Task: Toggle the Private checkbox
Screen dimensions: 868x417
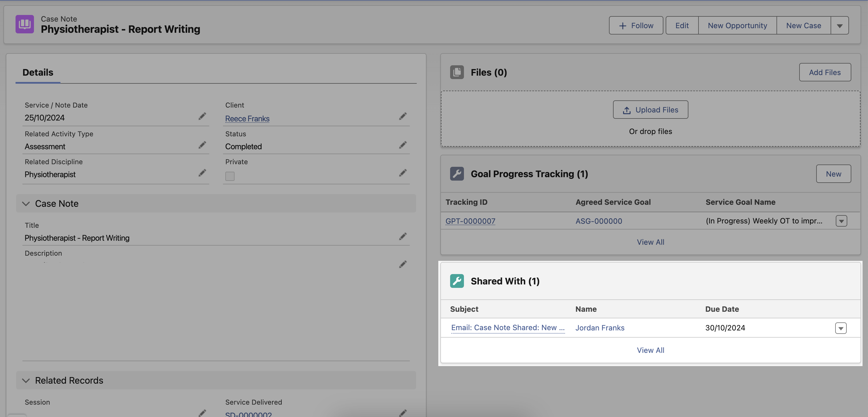Action: (230, 176)
